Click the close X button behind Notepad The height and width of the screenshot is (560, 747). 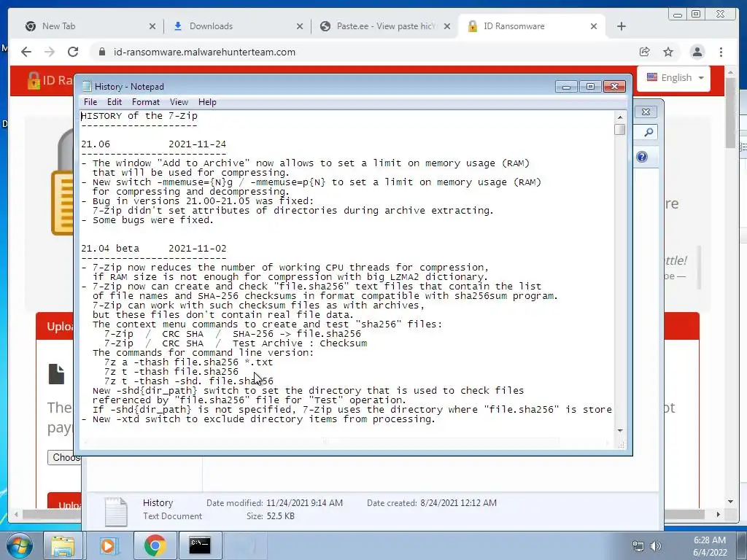646,112
